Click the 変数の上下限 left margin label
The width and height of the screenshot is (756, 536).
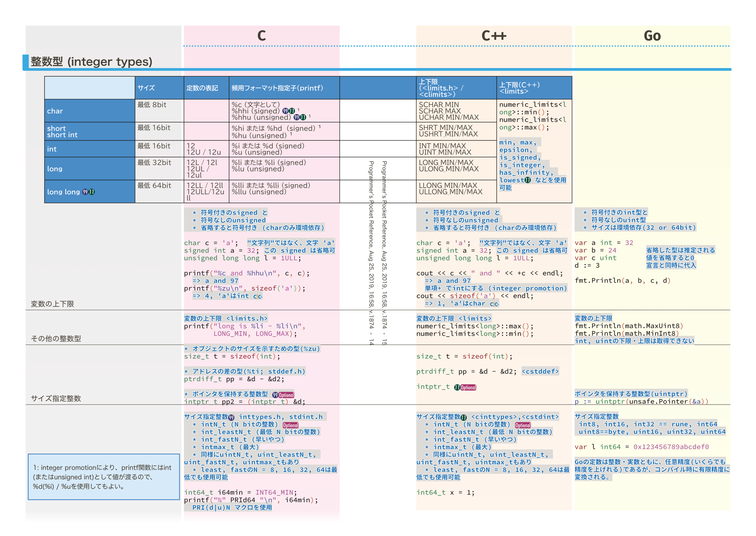click(52, 304)
